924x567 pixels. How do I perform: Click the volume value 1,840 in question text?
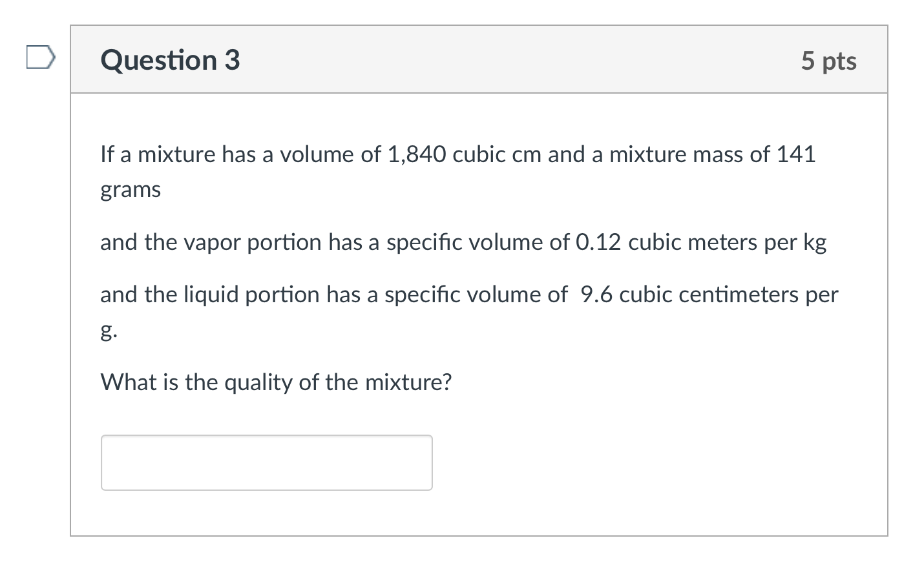tap(417, 154)
